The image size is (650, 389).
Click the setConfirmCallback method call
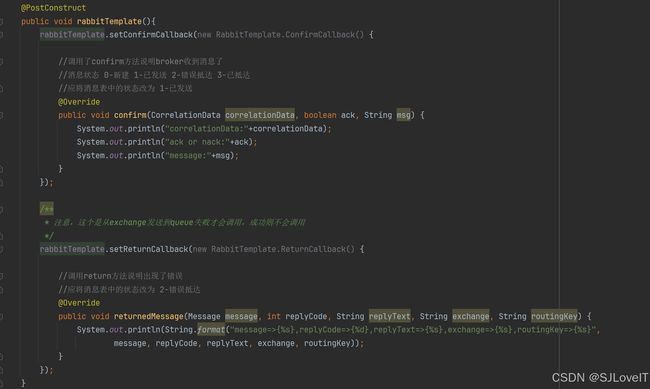click(151, 34)
